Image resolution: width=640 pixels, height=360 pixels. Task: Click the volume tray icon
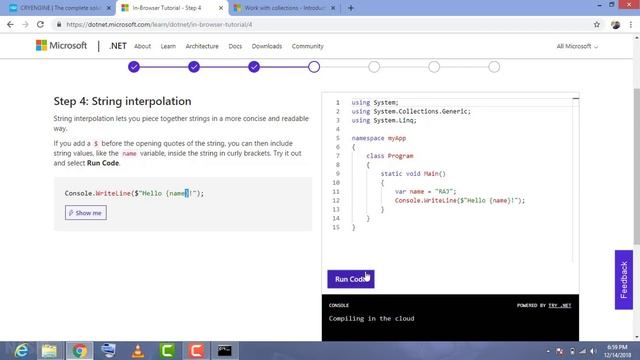pos(593,351)
